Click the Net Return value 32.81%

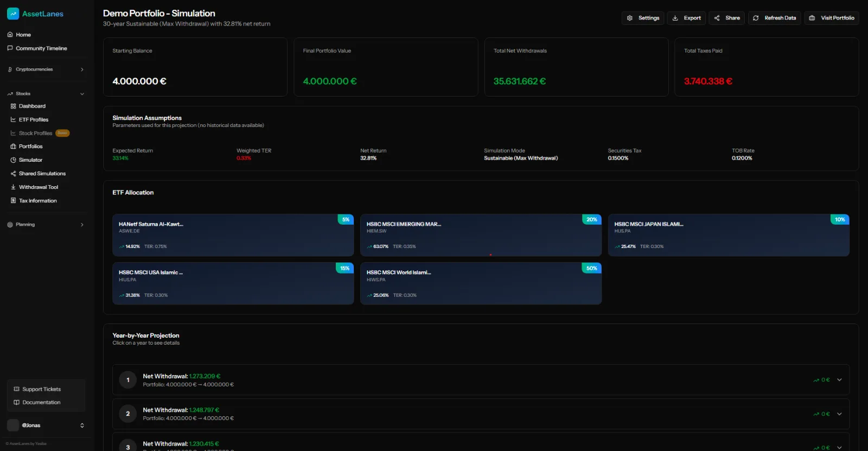click(x=368, y=158)
